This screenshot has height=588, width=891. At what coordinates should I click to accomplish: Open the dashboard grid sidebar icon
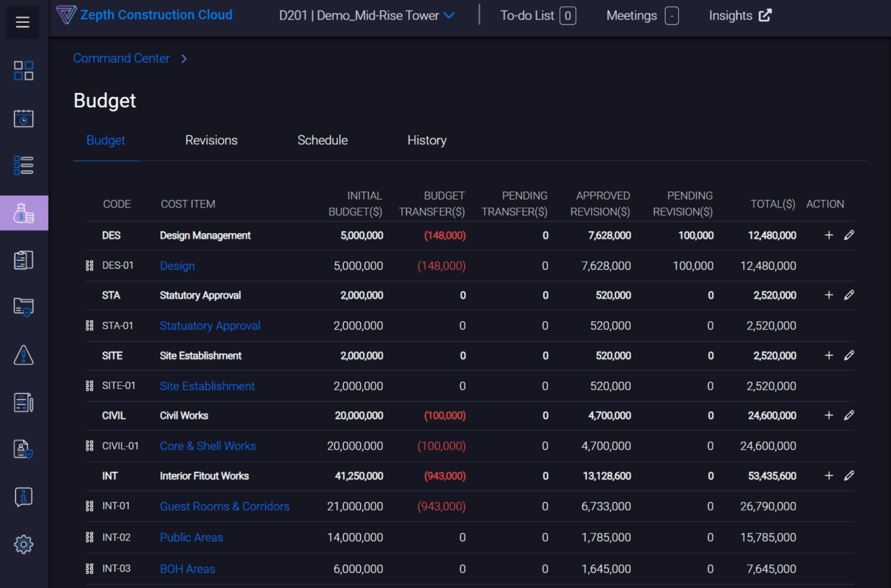[24, 71]
